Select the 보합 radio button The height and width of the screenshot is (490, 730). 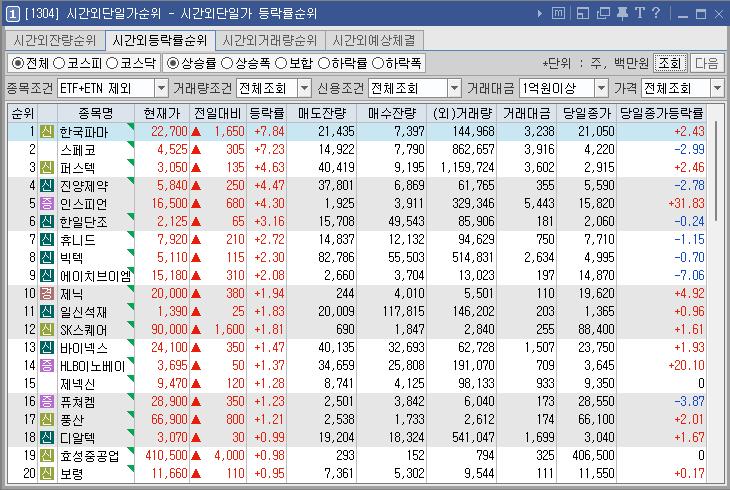pyautogui.click(x=281, y=63)
